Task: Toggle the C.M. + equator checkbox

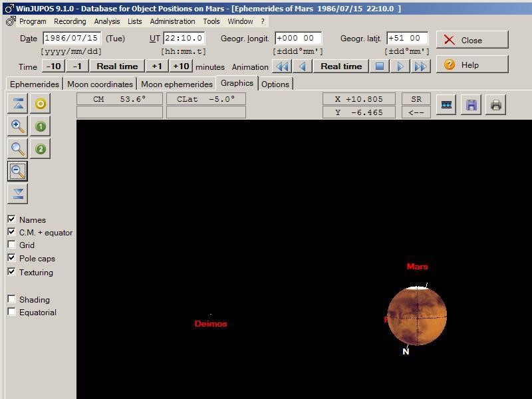Action: pos(11,231)
